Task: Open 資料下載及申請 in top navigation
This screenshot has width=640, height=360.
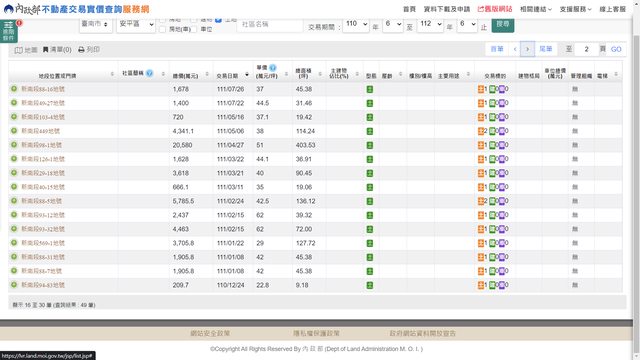Action: (x=447, y=9)
